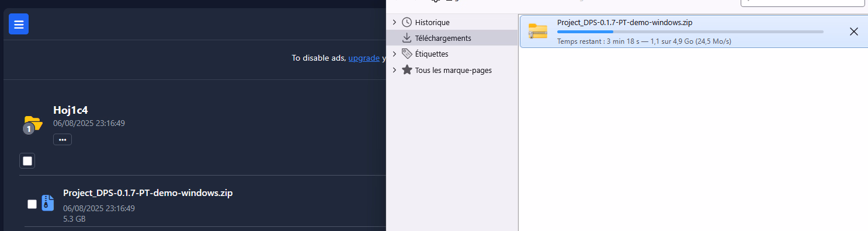The image size is (868, 231).
Task: Follow the upgrade link
Action: (364, 58)
